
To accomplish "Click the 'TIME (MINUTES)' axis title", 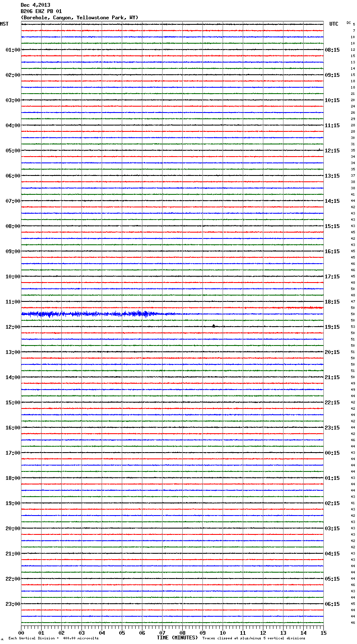I will [177, 638].
